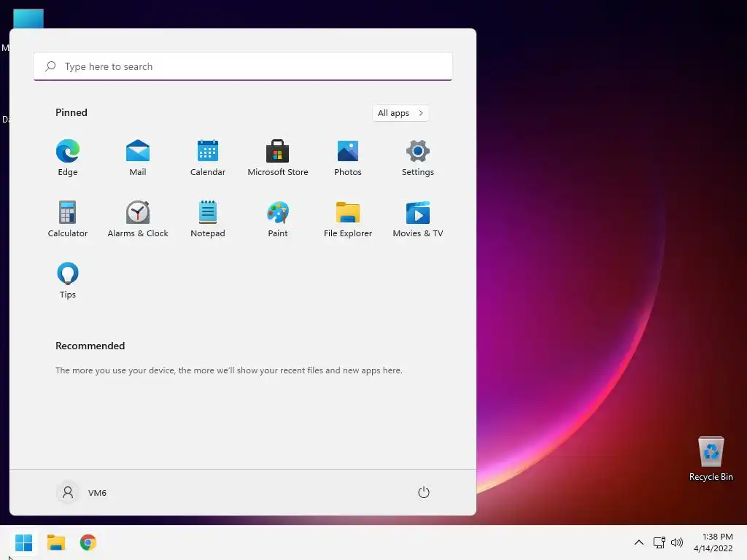Image resolution: width=747 pixels, height=560 pixels.
Task: Click the Windows Start button on taskbar
Action: (24, 542)
